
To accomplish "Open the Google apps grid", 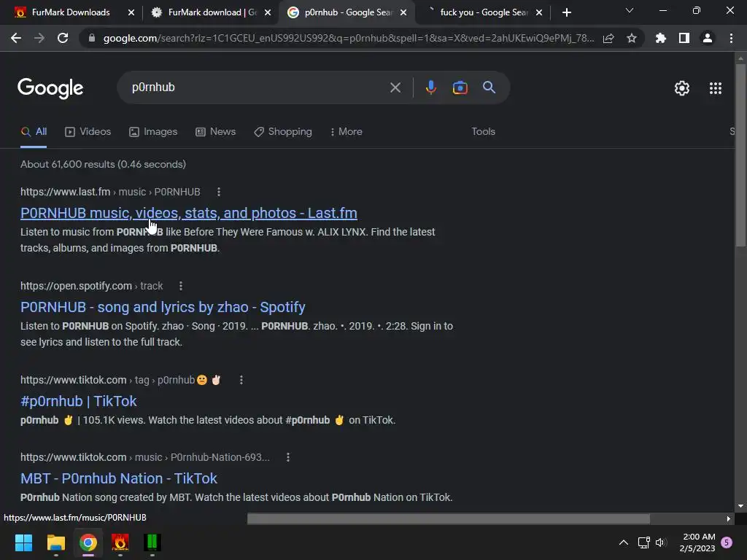I will click(x=715, y=88).
